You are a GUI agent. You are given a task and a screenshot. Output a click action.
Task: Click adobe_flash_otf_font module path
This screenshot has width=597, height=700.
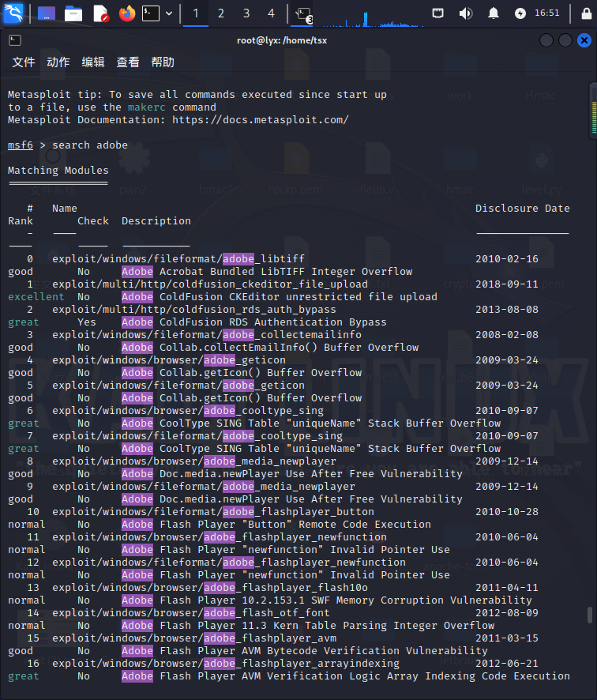pos(191,613)
